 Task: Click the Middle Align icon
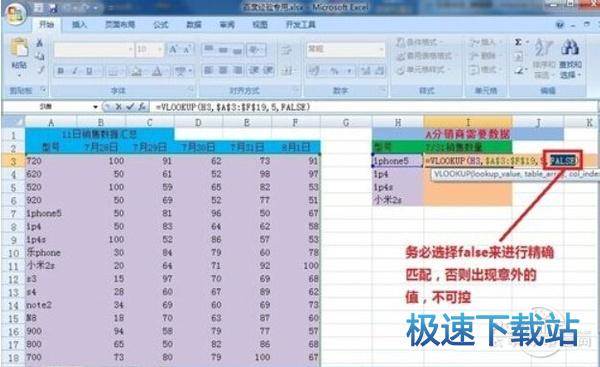223,49
